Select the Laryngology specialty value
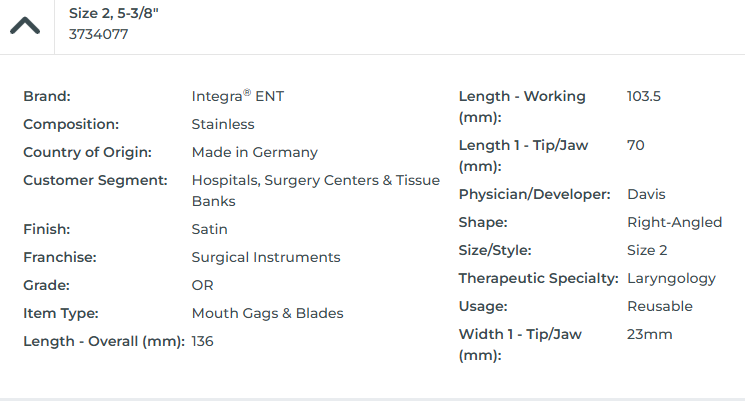Image resolution: width=745 pixels, height=401 pixels. (673, 278)
